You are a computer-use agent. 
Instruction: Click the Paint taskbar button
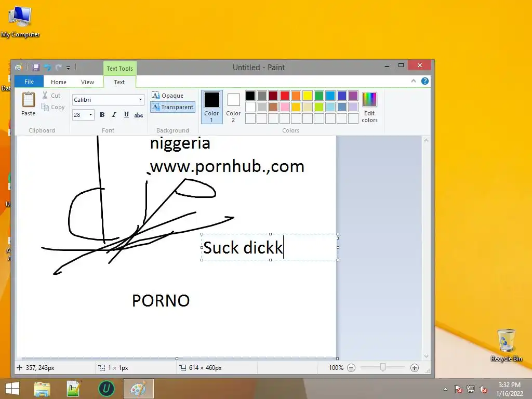point(138,389)
